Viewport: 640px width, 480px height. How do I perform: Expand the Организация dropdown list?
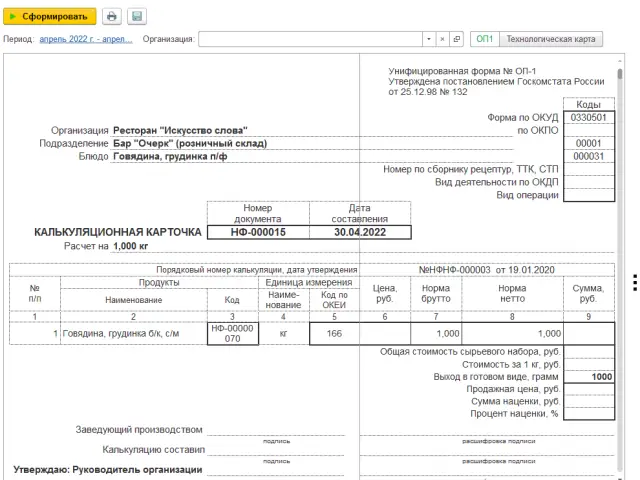[429, 39]
